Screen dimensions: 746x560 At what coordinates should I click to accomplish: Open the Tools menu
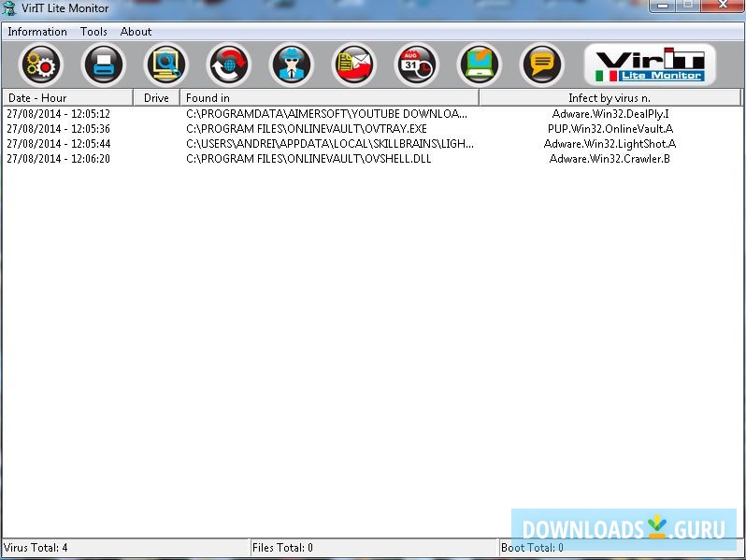coord(93,32)
